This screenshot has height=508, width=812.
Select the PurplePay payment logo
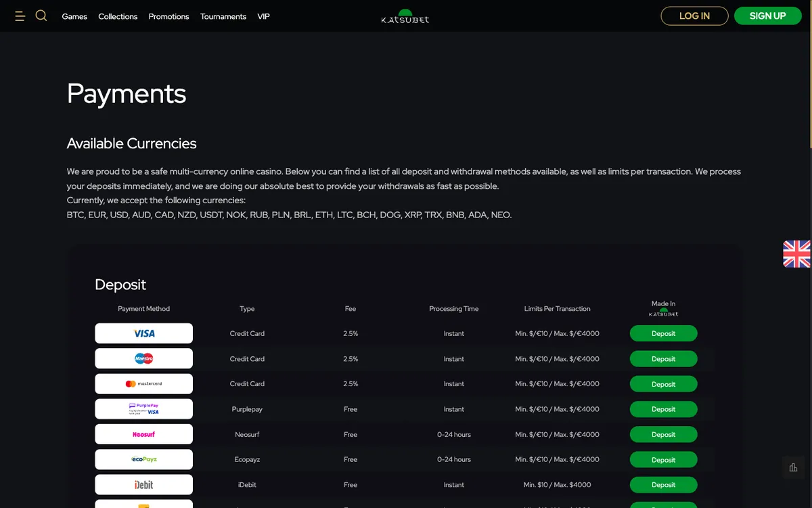(x=144, y=409)
